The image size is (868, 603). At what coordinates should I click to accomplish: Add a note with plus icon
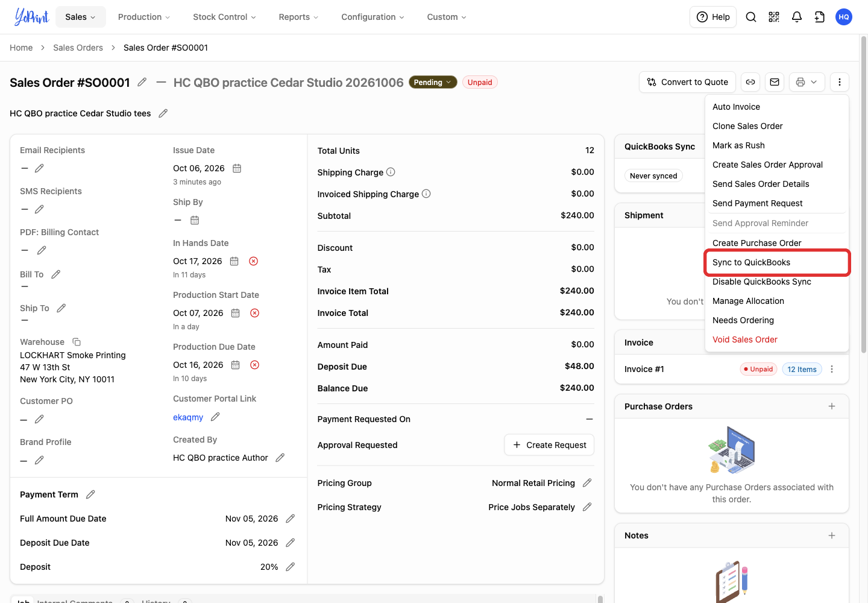[x=832, y=535]
